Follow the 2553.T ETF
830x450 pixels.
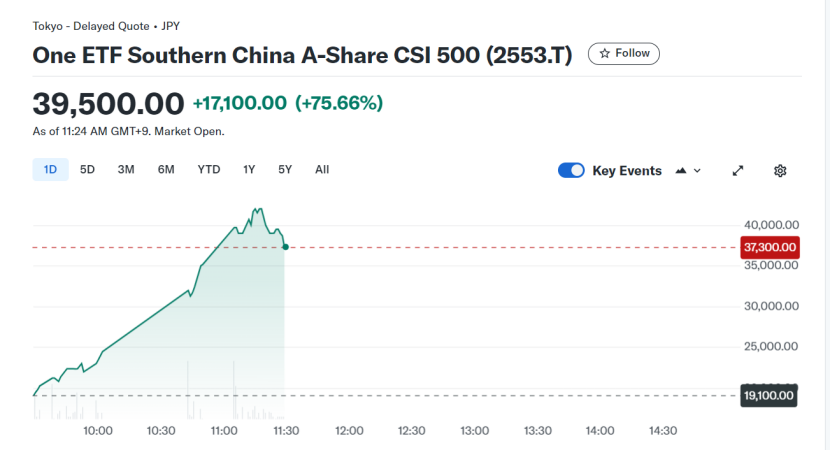click(x=624, y=54)
